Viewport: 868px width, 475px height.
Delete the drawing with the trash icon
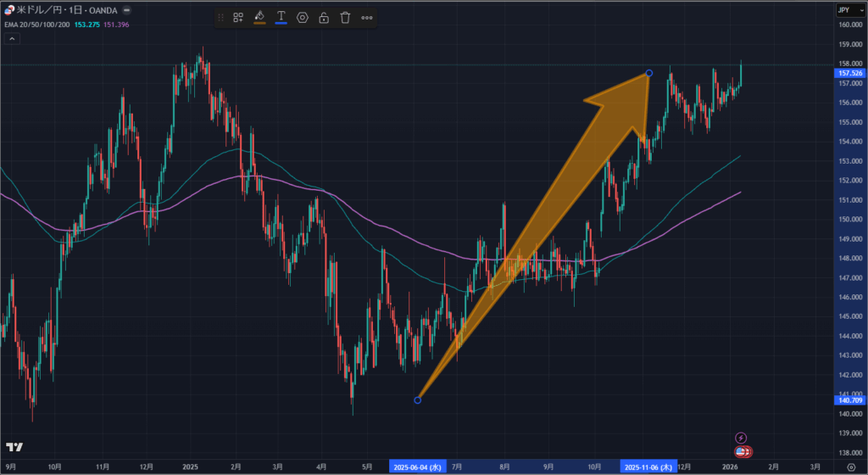pos(345,17)
